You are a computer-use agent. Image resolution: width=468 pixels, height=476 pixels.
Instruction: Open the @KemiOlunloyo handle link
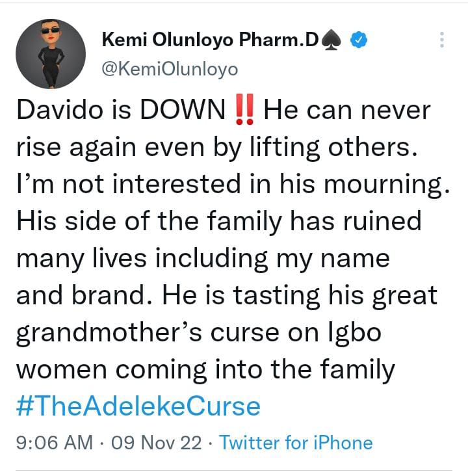coord(170,69)
